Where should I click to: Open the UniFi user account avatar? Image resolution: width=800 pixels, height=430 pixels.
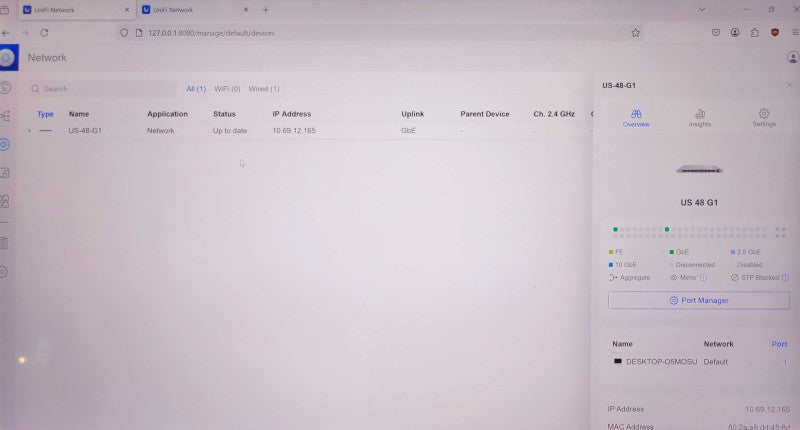point(792,58)
